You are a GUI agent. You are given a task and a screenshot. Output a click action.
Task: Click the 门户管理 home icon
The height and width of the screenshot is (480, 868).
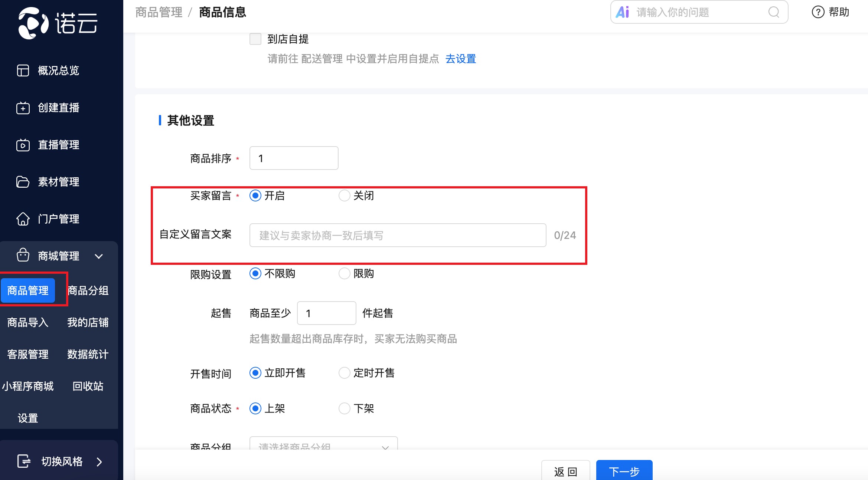[x=23, y=219]
